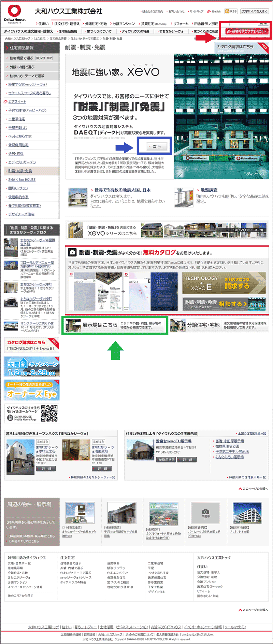Click sidebar カタログ請求はこちら TECHNOLOGY+xevo E banner

[31, 345]
